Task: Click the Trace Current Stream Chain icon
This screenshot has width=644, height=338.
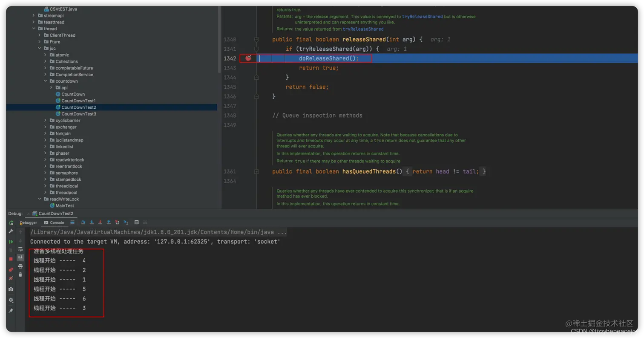Action: click(145, 222)
